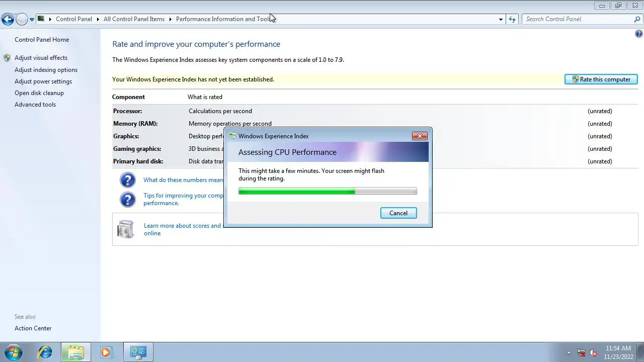Click the Back navigation arrow

pos(8,19)
